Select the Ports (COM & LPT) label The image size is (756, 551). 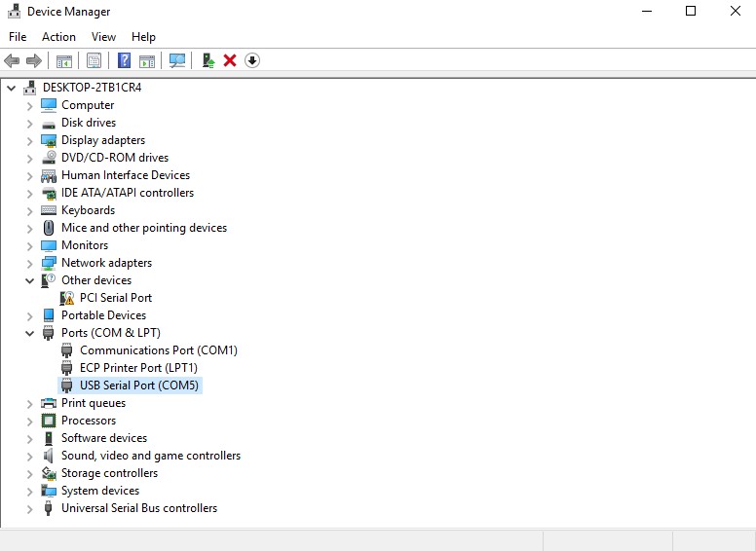111,333
